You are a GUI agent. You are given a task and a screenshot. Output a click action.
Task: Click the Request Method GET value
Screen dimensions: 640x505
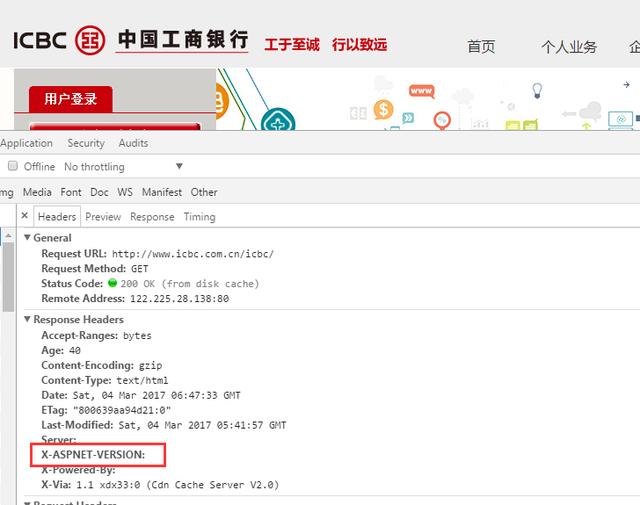coord(140,269)
